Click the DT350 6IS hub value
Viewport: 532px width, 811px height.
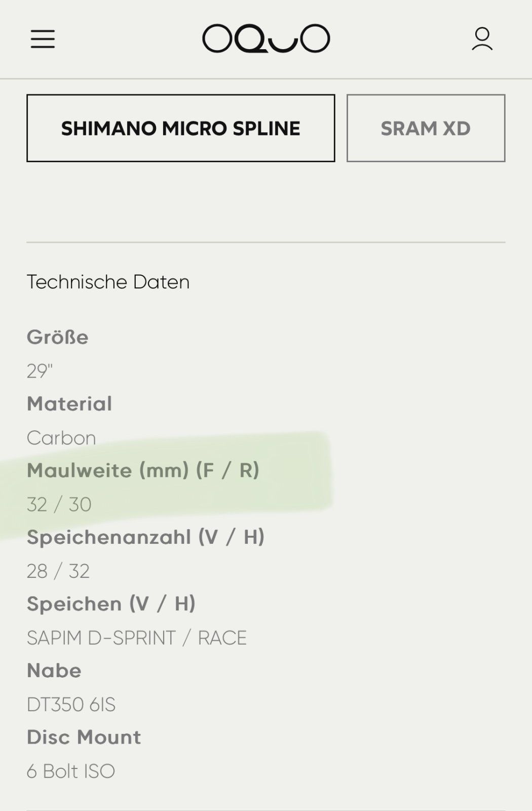coord(71,705)
